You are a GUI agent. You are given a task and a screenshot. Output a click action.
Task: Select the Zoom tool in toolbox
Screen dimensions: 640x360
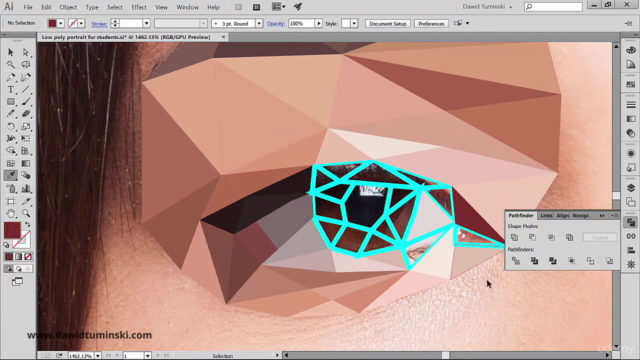click(x=26, y=213)
